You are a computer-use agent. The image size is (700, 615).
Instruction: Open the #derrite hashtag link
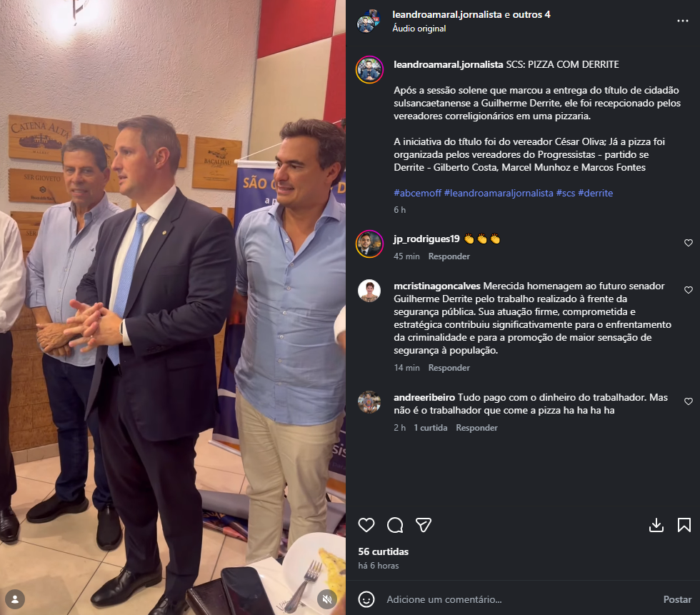[595, 194]
